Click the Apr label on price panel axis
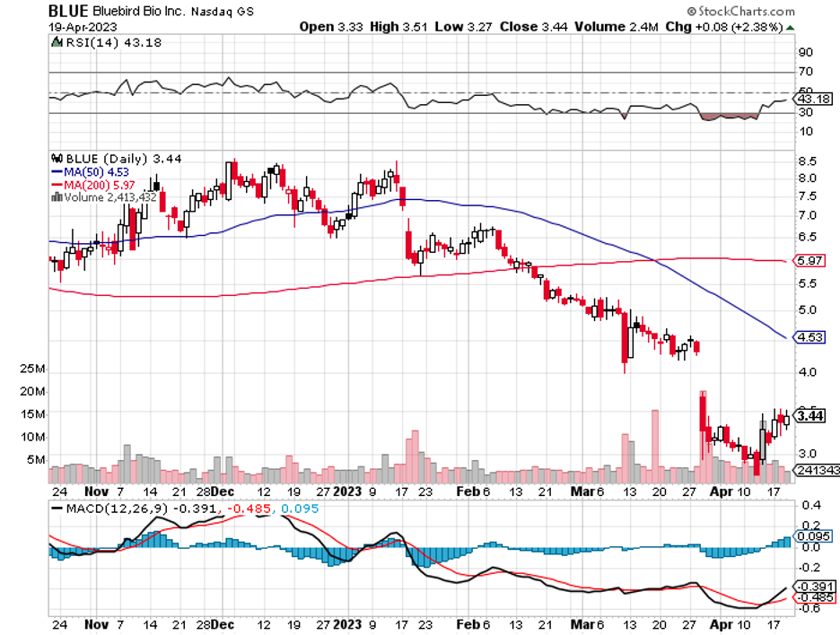 click(720, 491)
